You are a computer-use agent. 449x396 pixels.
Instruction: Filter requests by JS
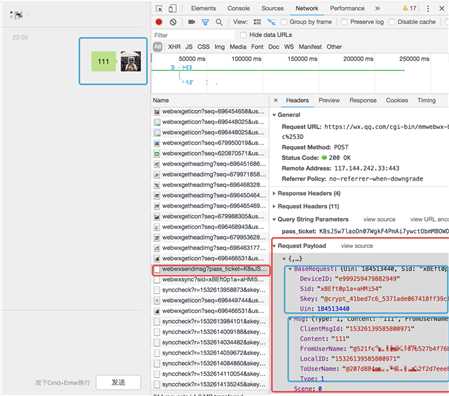[x=189, y=47]
